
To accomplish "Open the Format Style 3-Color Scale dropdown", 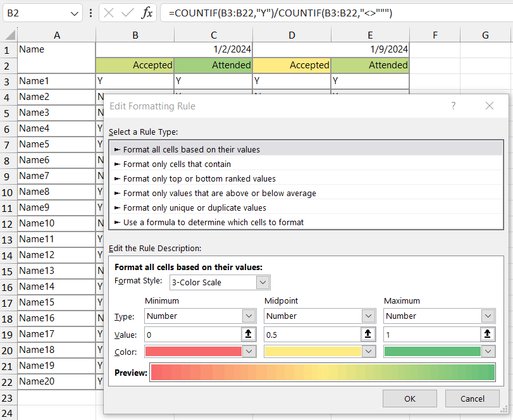I will click(x=263, y=282).
